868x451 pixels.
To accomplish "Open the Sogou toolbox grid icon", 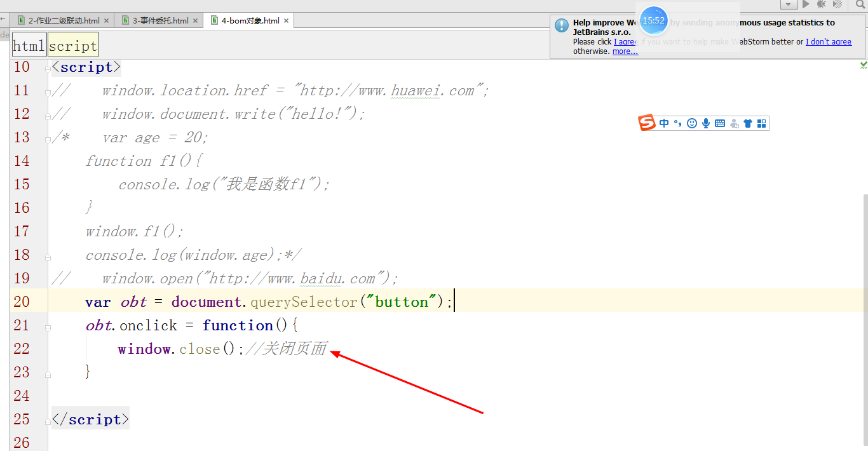I will tap(762, 123).
